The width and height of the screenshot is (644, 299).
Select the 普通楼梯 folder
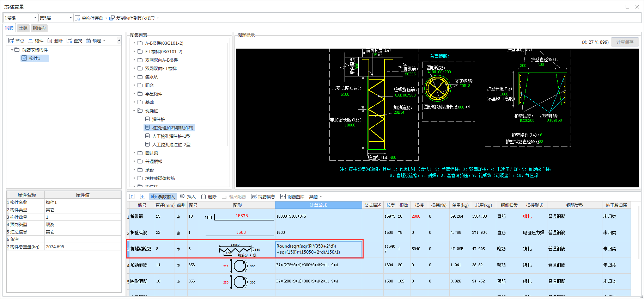click(x=153, y=161)
